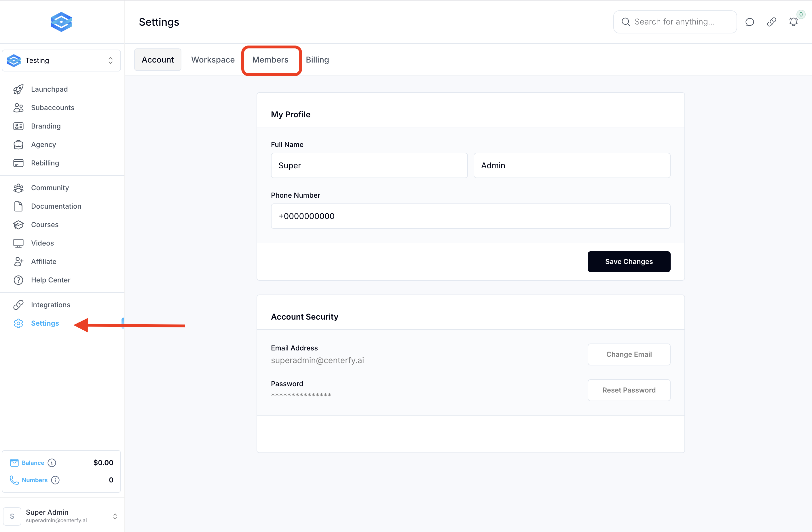Focus the Phone Number input field
The width and height of the screenshot is (812, 532).
(x=470, y=216)
